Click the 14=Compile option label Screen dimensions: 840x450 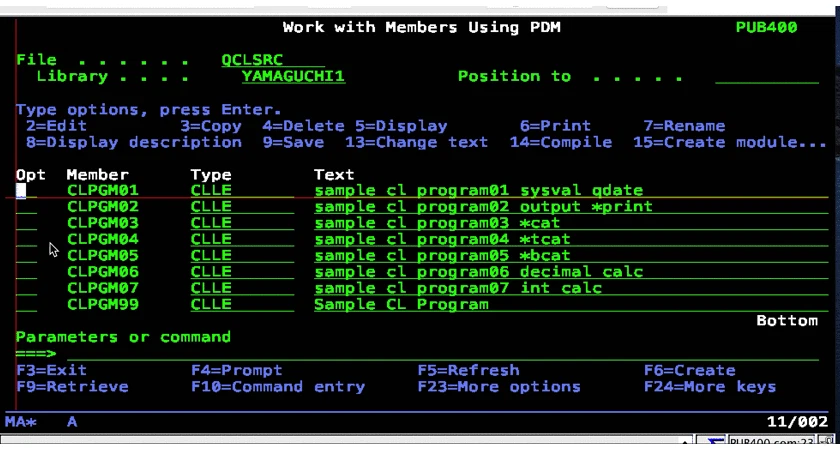(x=560, y=142)
